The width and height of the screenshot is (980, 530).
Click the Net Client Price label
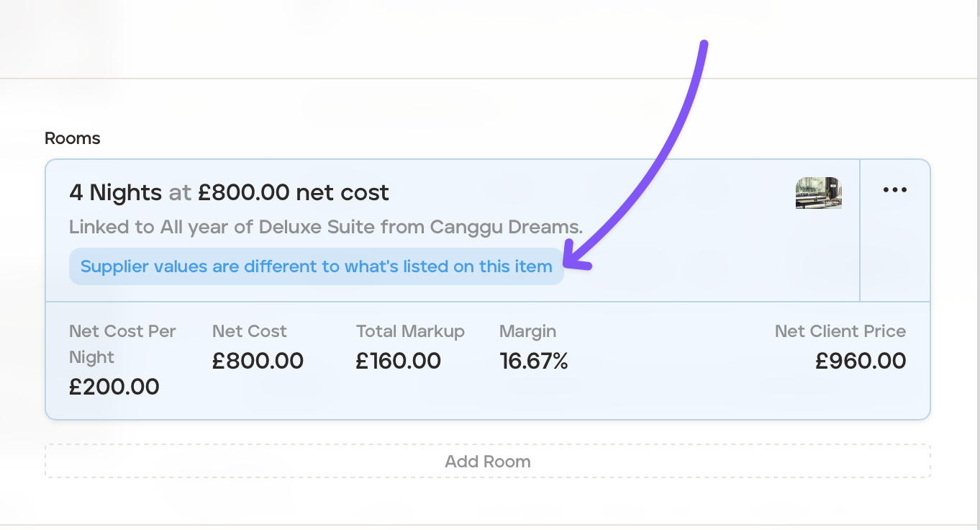click(840, 331)
